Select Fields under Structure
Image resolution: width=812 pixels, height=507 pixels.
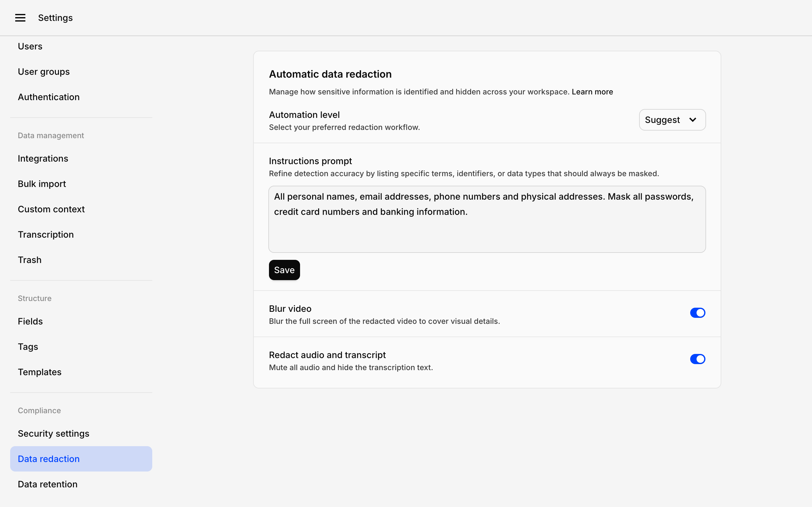30,321
